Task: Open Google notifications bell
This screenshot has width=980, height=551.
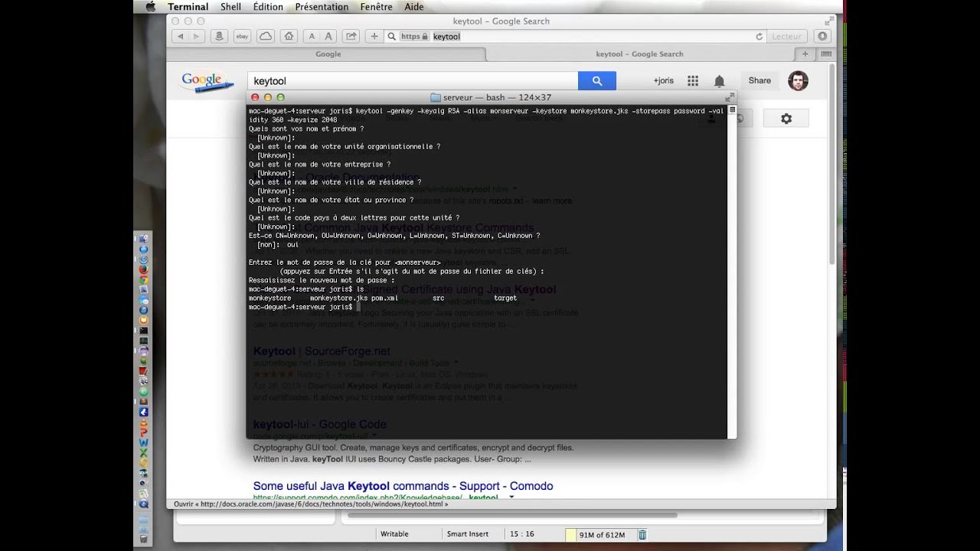Action: coord(719,80)
